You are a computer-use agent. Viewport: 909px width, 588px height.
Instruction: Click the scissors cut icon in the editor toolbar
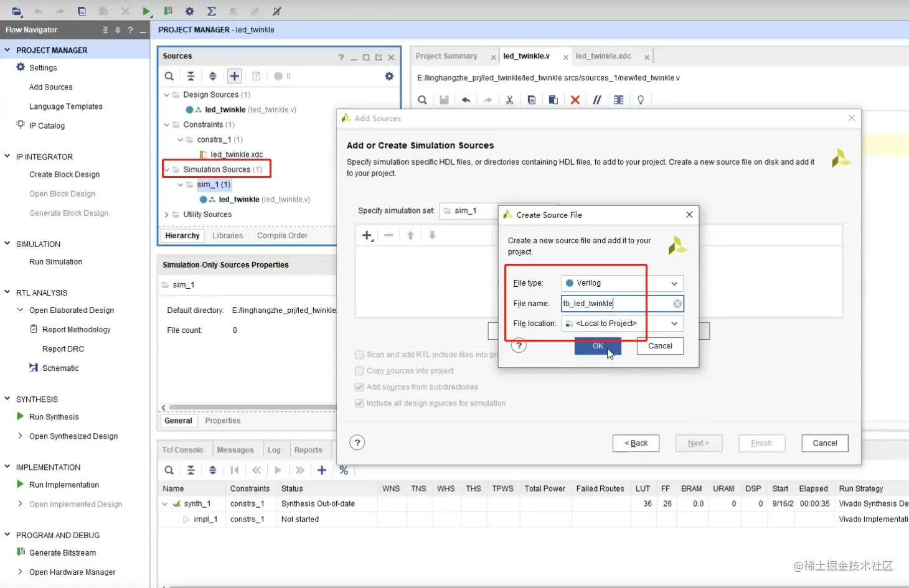(x=509, y=100)
